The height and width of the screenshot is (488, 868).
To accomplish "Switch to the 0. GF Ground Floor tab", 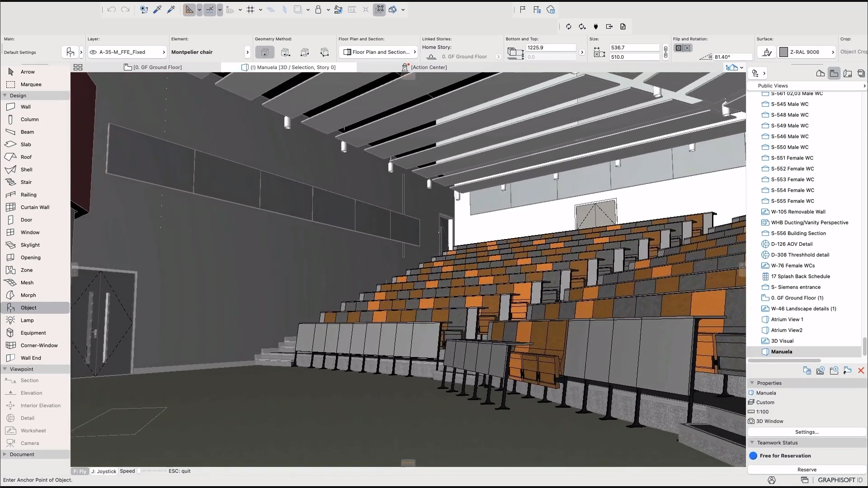I will click(x=153, y=67).
